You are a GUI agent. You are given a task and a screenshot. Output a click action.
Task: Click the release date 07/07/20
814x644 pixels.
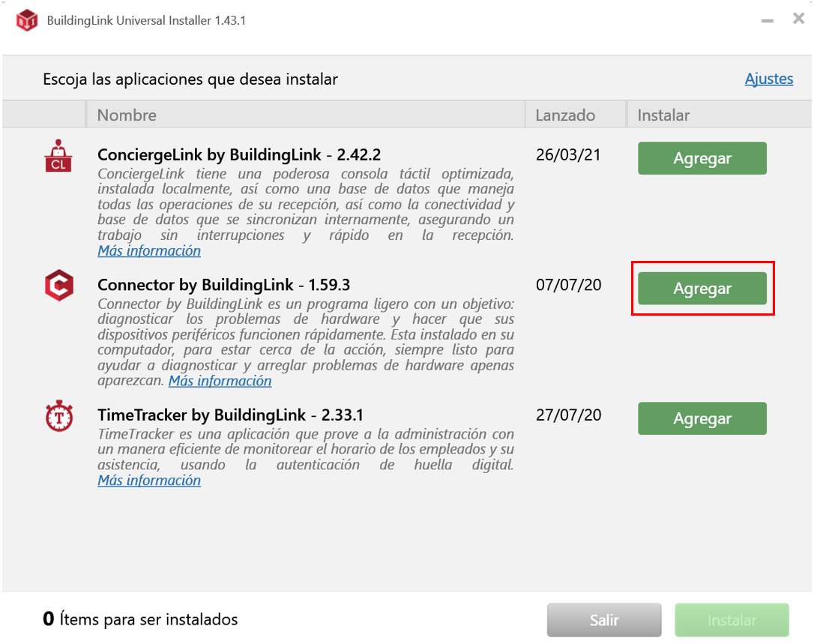[568, 285]
